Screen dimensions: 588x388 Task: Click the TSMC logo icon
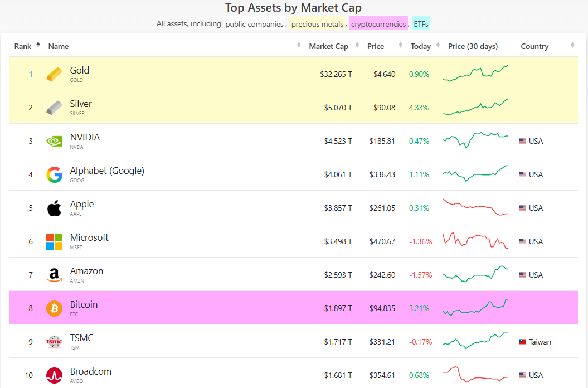click(54, 342)
